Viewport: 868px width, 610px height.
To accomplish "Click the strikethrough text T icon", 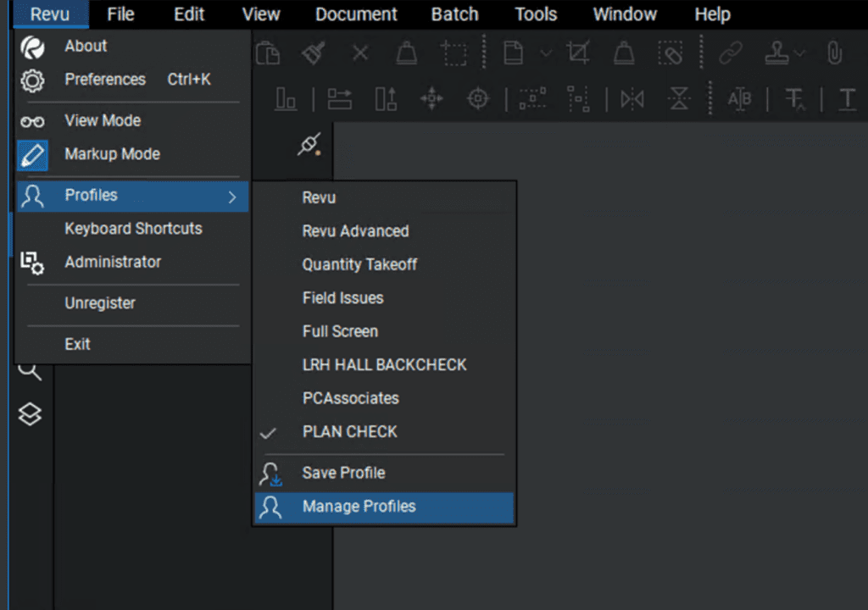I will [795, 100].
